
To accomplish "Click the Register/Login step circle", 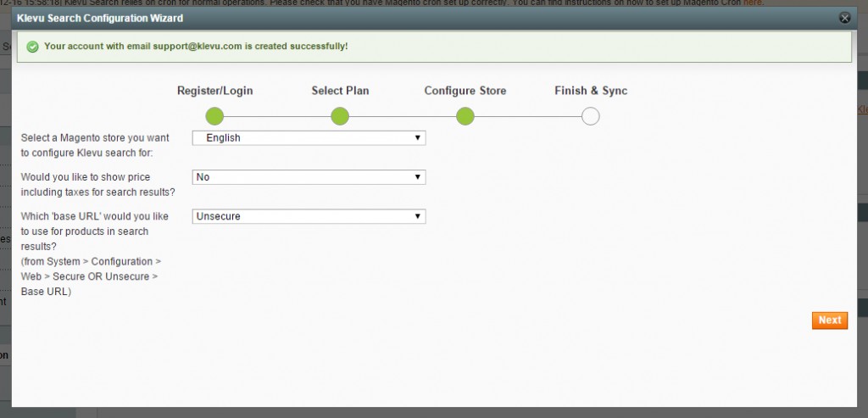I will pyautogui.click(x=214, y=116).
